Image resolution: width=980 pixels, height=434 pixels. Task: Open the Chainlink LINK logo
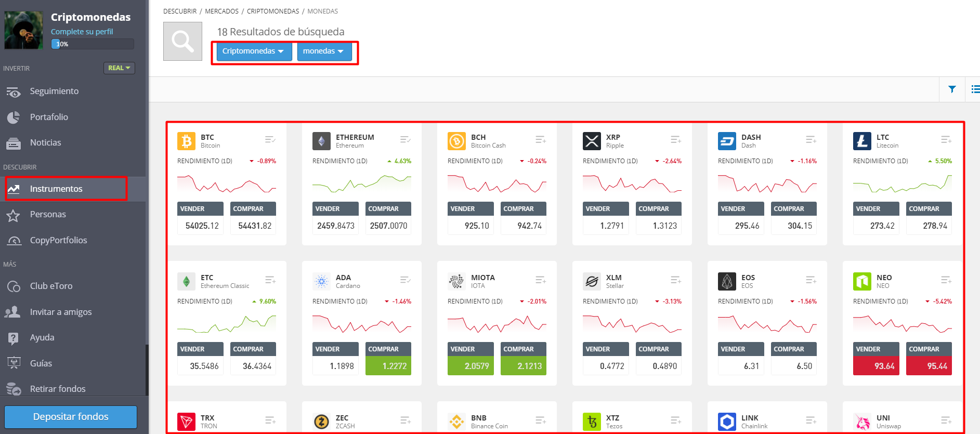pos(727,422)
